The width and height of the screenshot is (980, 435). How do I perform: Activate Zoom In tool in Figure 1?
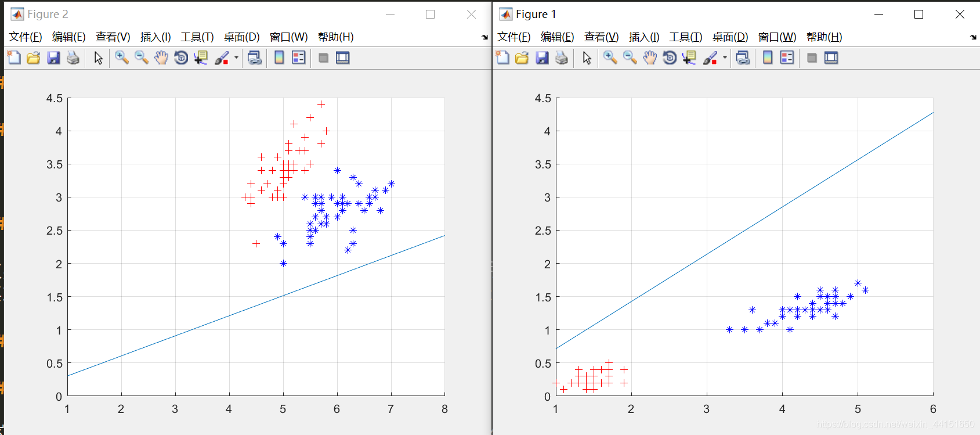coord(610,57)
